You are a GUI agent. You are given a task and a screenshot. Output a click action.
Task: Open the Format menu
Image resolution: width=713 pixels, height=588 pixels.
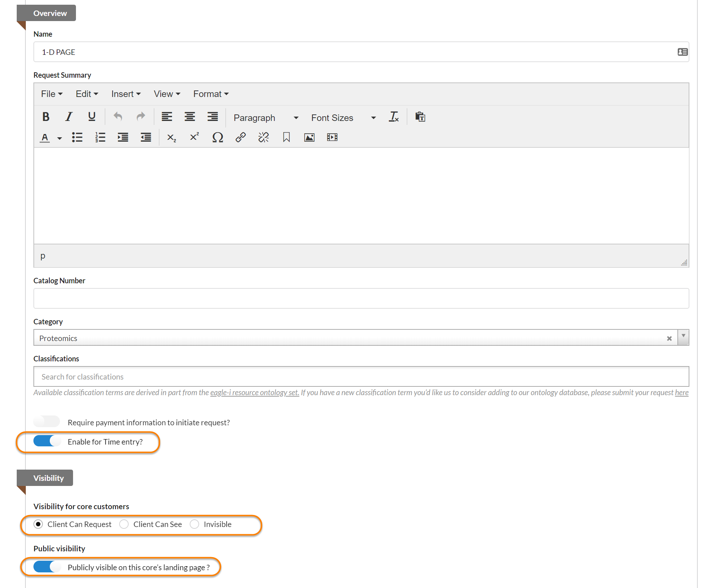tap(211, 94)
